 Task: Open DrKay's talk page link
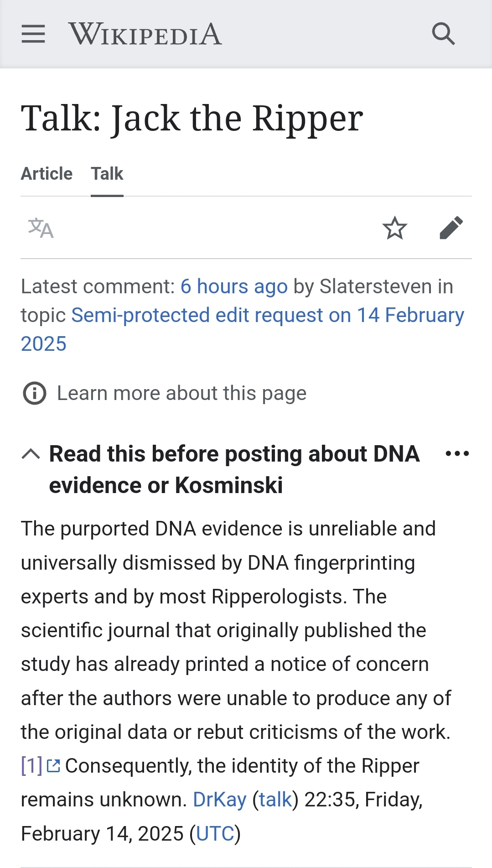tap(275, 800)
